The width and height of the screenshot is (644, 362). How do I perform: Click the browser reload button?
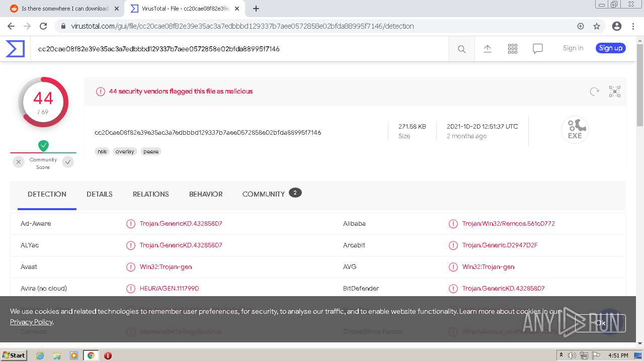coord(43,26)
